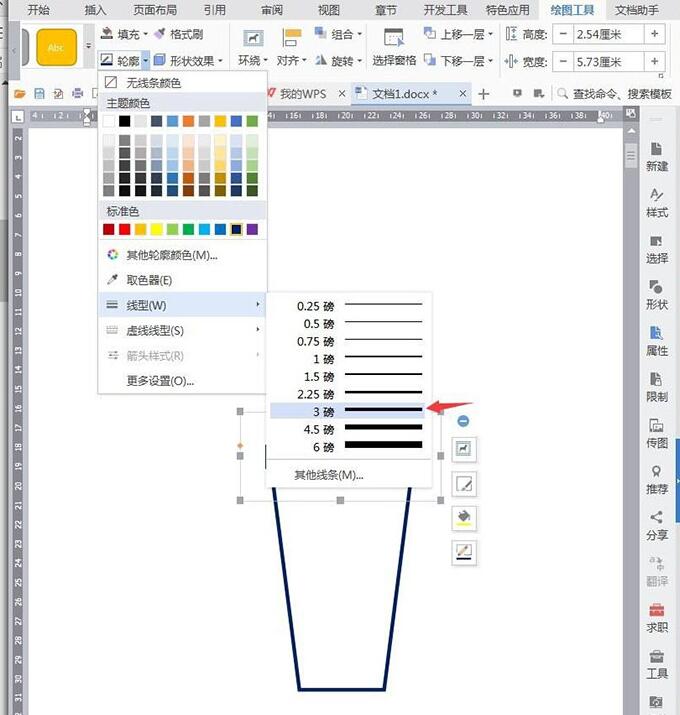Open the New (新建) sidebar tool

click(657, 157)
